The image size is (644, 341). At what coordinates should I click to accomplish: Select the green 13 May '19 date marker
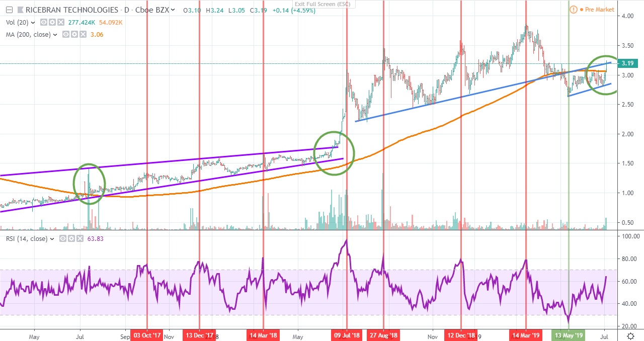[569, 335]
